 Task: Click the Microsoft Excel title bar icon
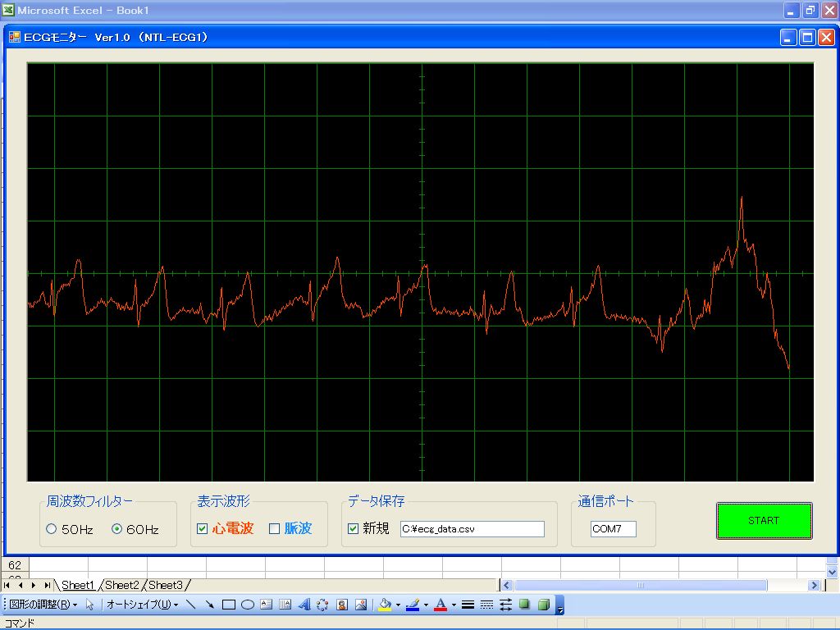[x=8, y=10]
